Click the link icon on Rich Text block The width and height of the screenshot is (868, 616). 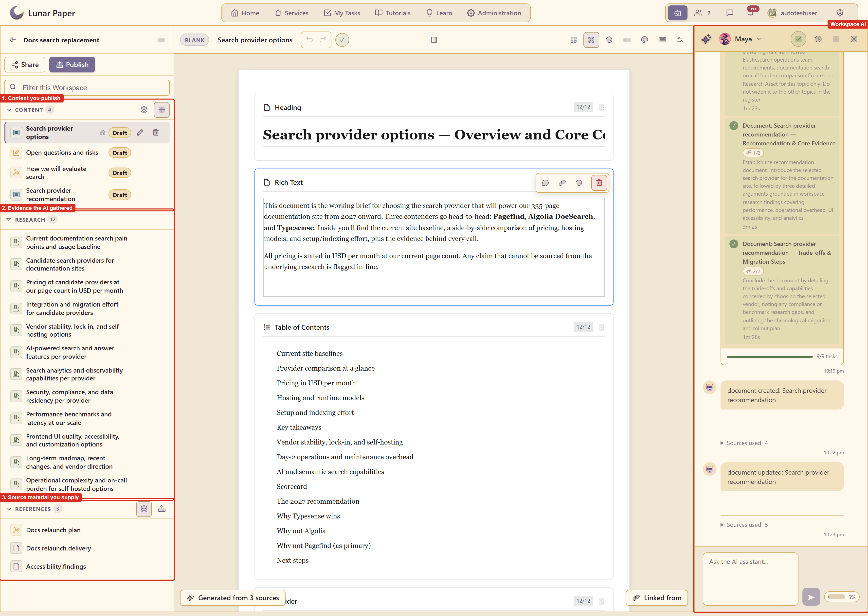click(x=562, y=183)
